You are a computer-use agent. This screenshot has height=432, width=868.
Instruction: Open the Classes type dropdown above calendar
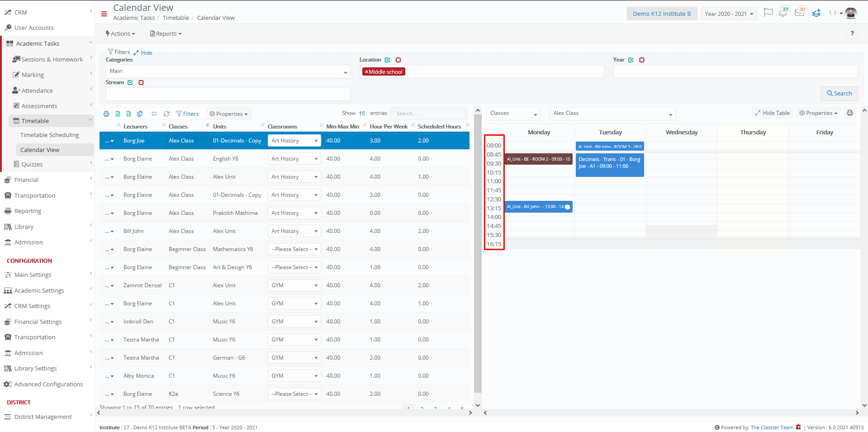[x=513, y=113]
